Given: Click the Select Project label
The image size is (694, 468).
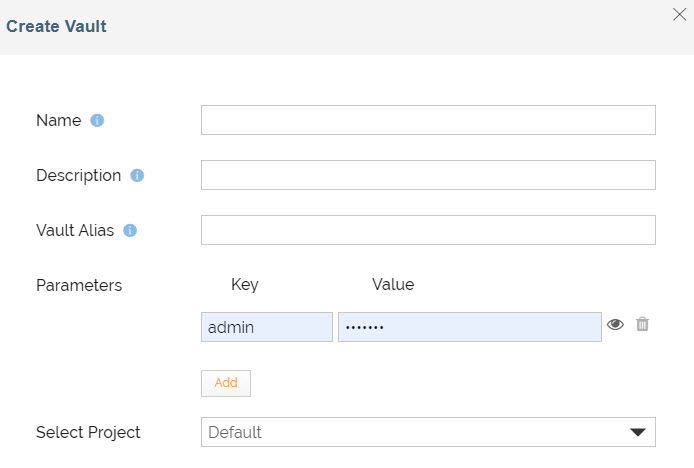Looking at the screenshot, I should (x=88, y=433).
